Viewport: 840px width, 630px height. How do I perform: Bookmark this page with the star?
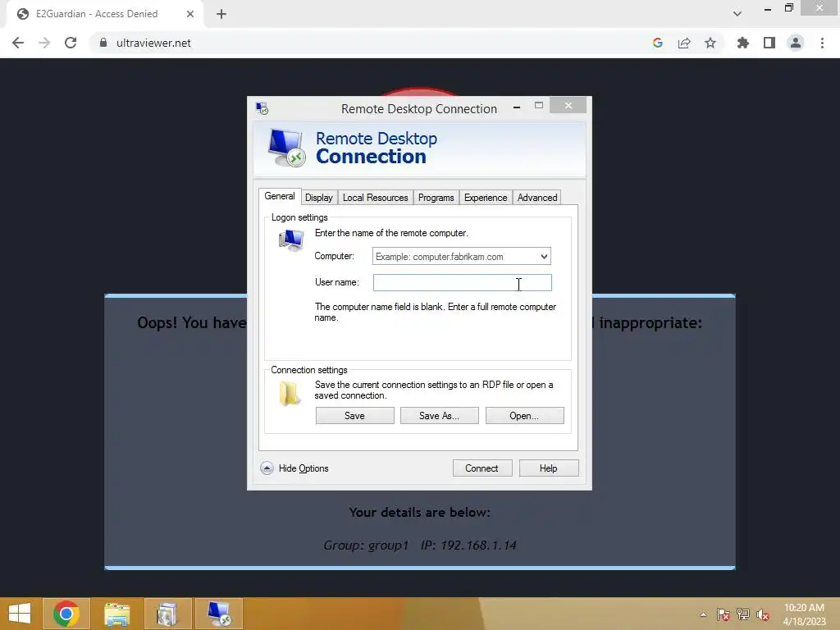point(710,43)
